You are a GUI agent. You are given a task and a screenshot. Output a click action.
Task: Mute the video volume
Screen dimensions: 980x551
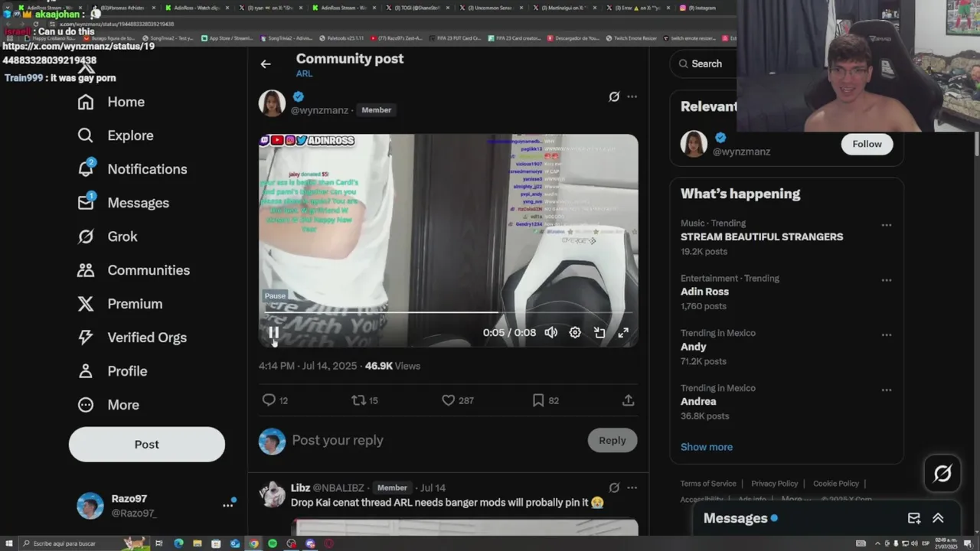pos(550,332)
